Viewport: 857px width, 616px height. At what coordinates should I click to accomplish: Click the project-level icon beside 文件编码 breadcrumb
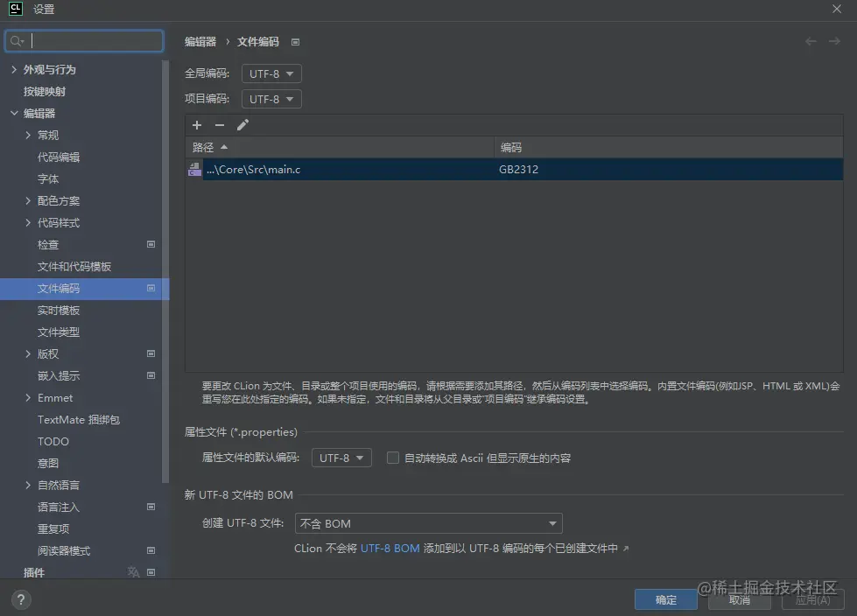[x=295, y=42]
